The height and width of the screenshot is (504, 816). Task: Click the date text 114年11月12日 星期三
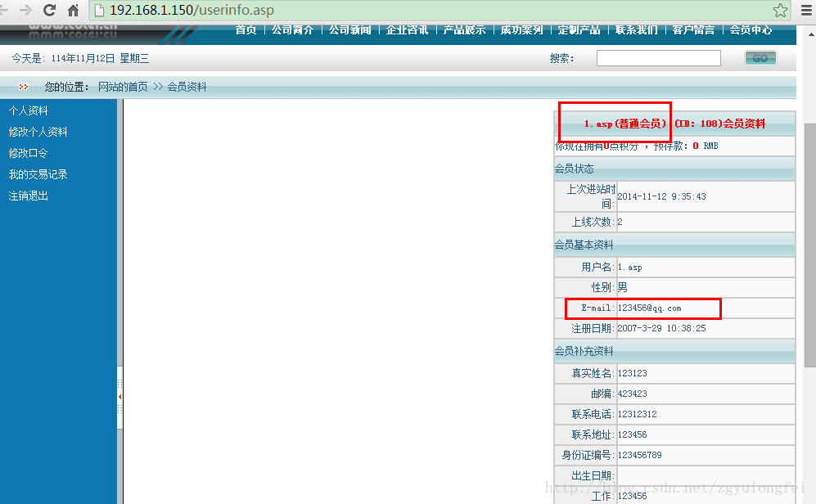click(x=100, y=58)
